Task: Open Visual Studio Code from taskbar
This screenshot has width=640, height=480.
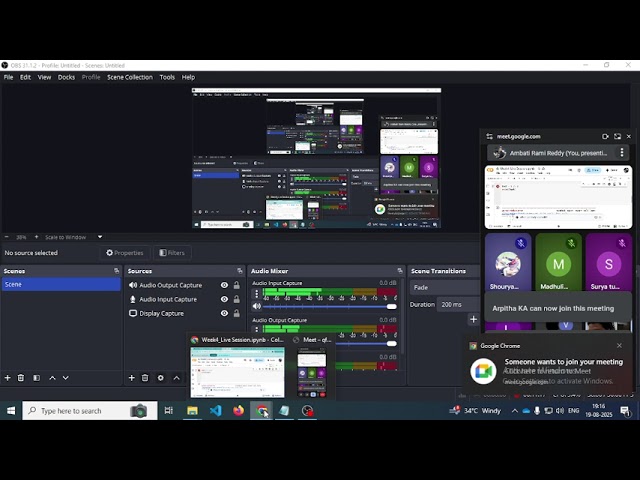Action: [216, 411]
